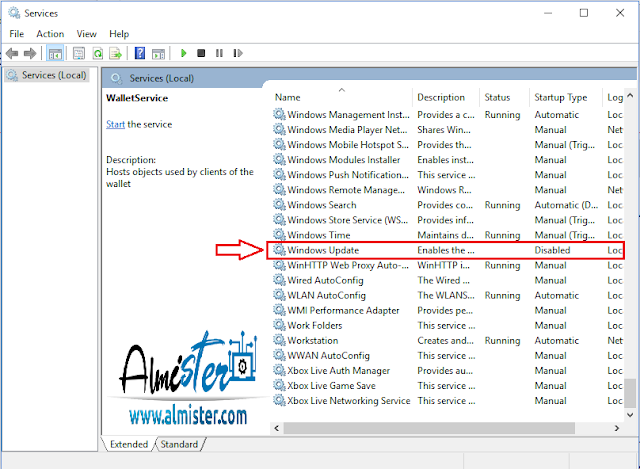This screenshot has width=640, height=469.
Task: Open the View menu
Action: point(87,34)
